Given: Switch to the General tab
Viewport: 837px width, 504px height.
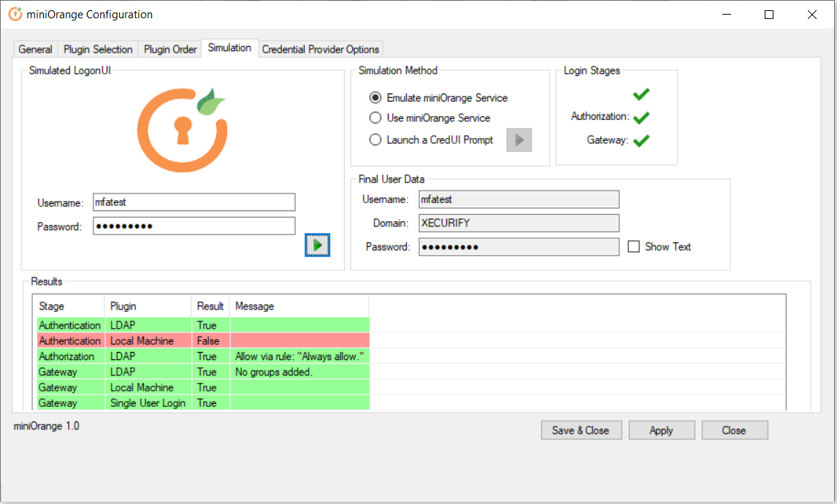Looking at the screenshot, I should point(35,49).
